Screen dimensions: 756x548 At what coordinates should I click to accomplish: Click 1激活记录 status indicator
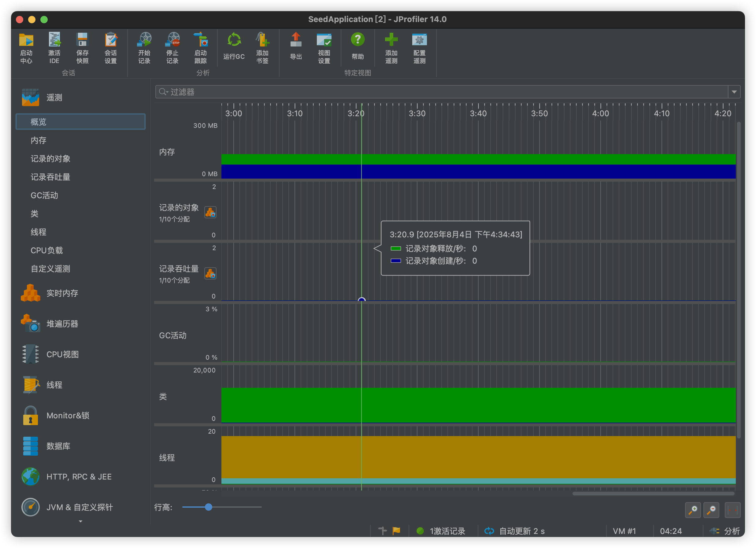(x=441, y=531)
